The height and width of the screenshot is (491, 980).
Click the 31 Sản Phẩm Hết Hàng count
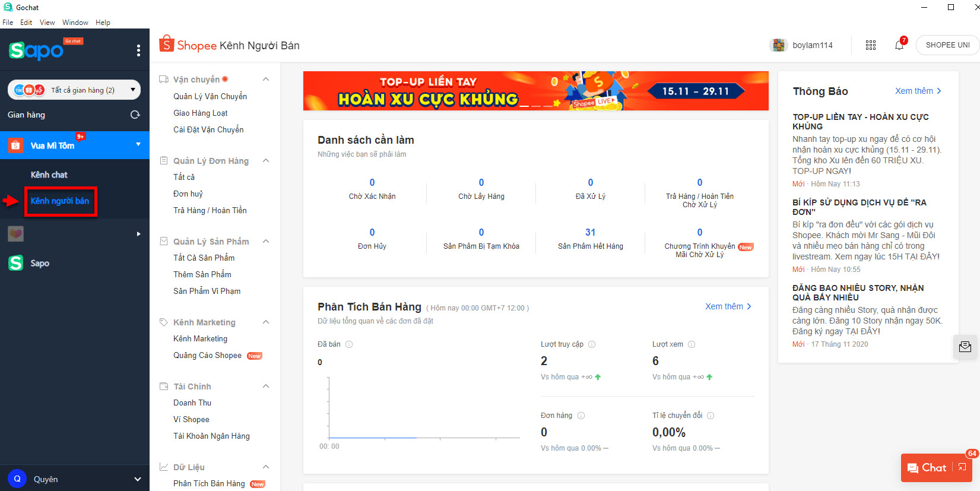click(591, 232)
